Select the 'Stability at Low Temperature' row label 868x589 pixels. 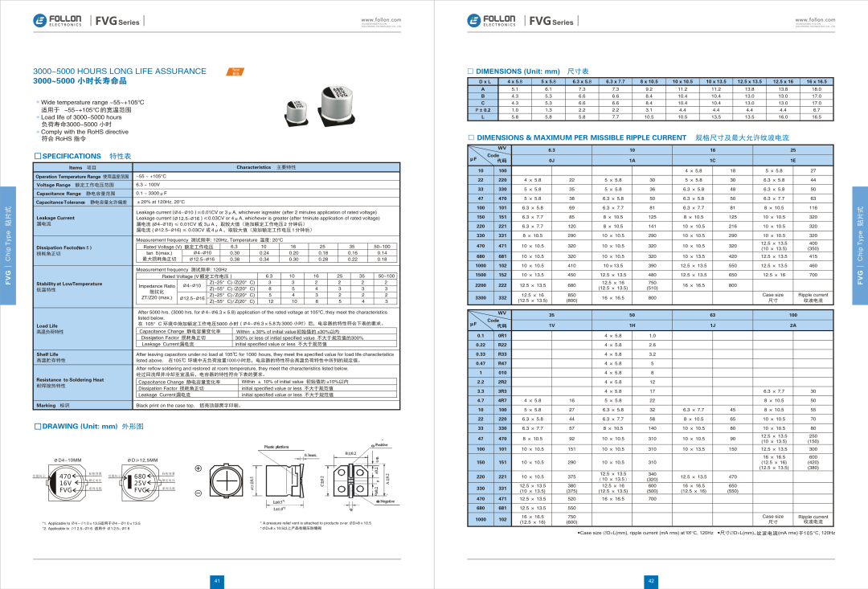[x=83, y=286]
